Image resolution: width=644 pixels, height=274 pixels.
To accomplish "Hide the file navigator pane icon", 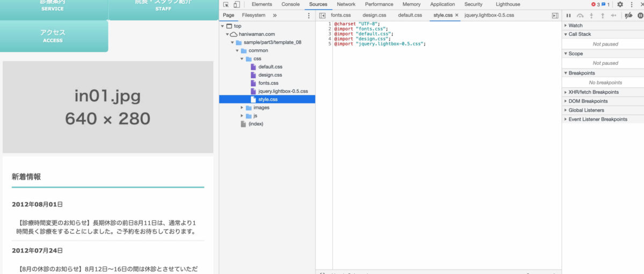I will (x=322, y=16).
